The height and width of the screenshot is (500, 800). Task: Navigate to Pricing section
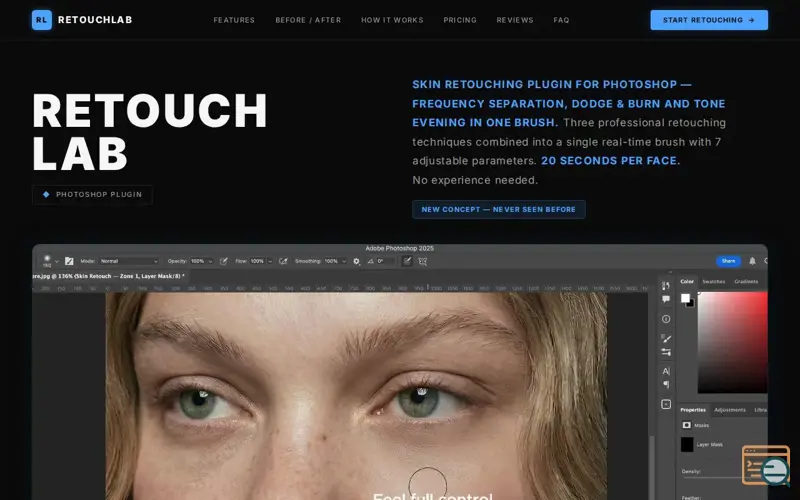pyautogui.click(x=460, y=20)
